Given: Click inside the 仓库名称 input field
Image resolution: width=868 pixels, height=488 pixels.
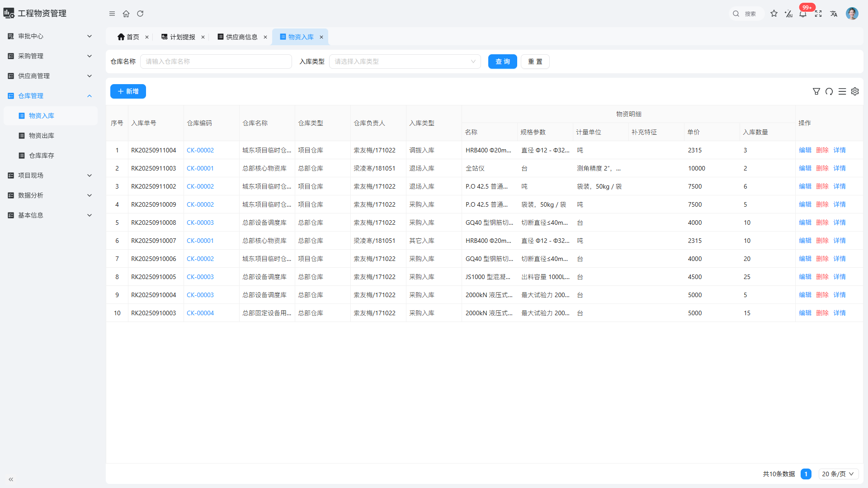Looking at the screenshot, I should 216,62.
